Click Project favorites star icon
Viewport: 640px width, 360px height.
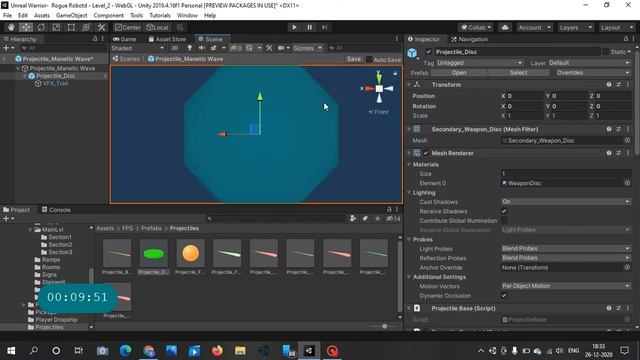click(378, 219)
